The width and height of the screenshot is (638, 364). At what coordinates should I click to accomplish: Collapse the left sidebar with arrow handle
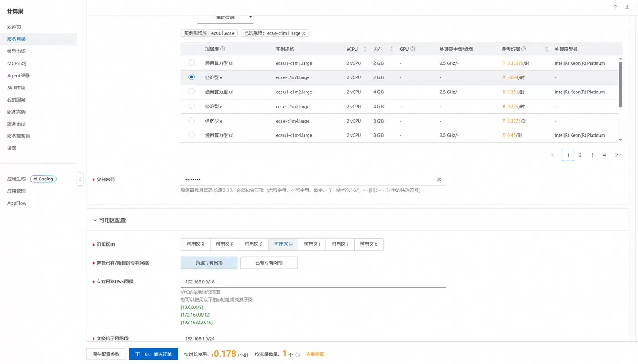80,179
